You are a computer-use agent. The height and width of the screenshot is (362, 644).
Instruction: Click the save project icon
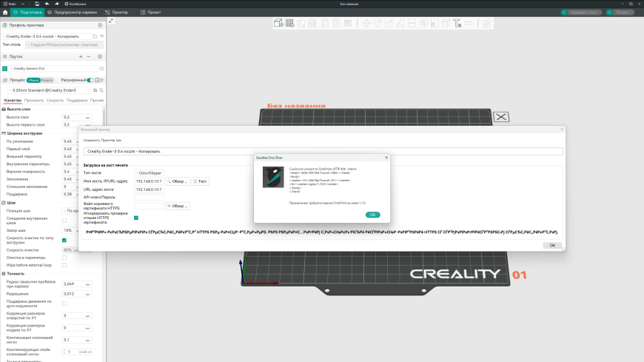(37, 4)
